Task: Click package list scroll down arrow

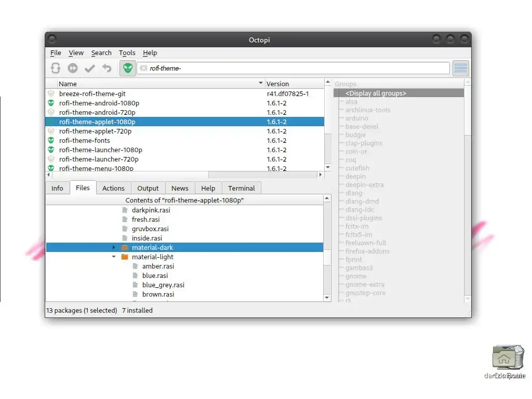Action: pos(328,167)
